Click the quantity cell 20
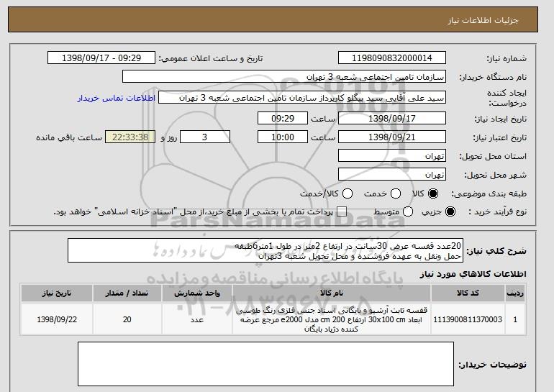Screen dimensions: 554x392 (127, 319)
